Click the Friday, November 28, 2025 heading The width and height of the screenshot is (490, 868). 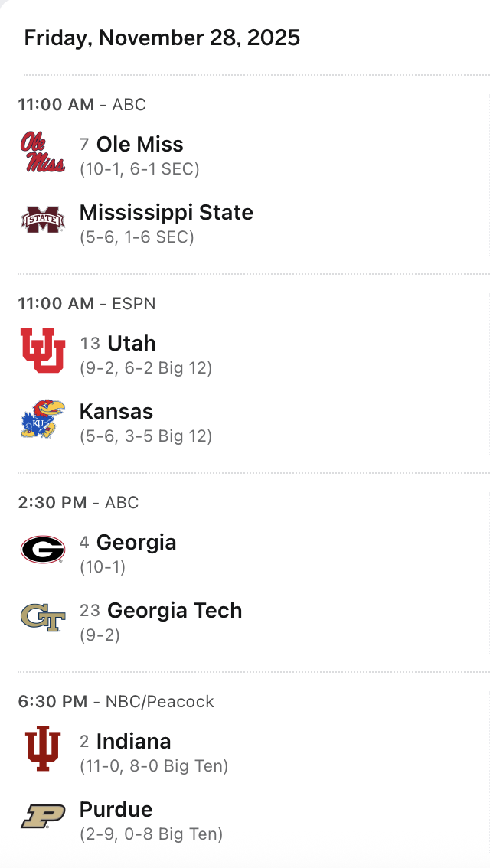(x=162, y=38)
